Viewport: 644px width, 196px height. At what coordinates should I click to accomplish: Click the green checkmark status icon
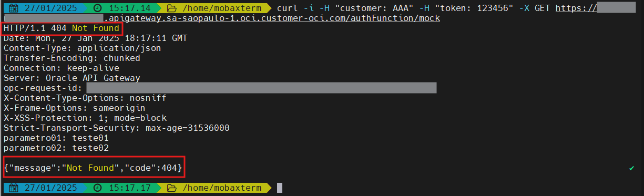click(x=631, y=168)
